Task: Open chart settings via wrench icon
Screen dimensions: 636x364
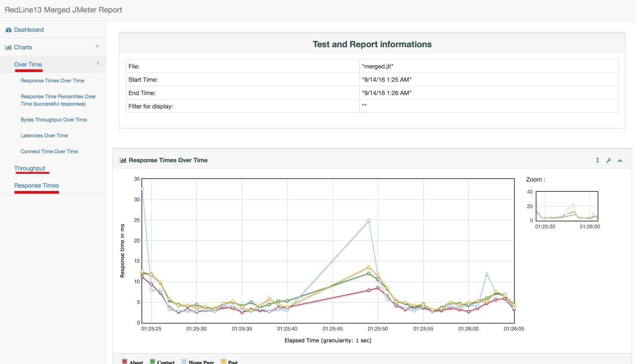Action: coord(608,161)
